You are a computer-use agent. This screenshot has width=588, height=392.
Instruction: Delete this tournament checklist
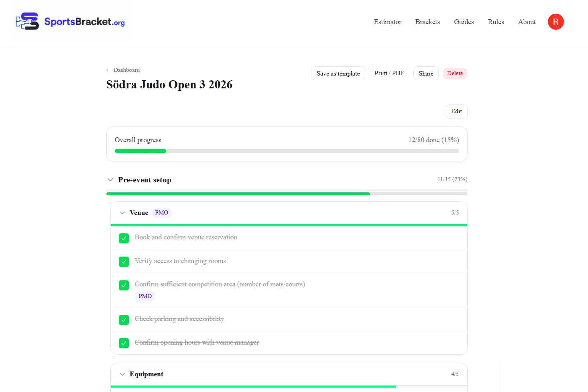(455, 73)
